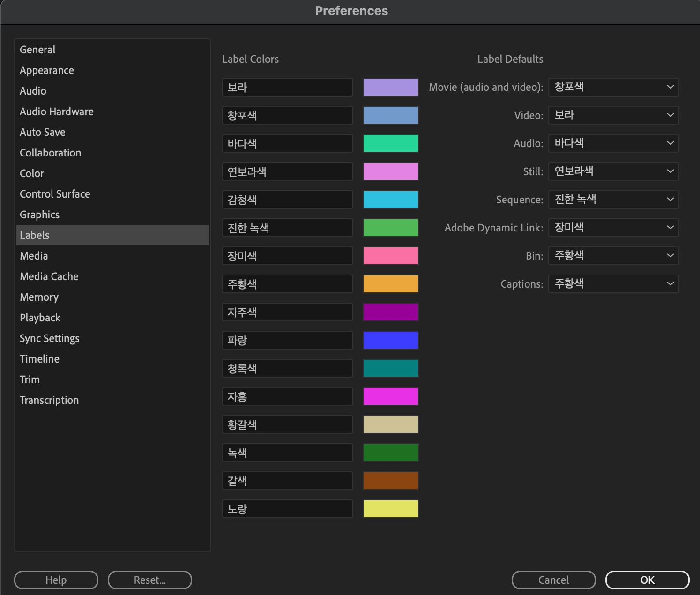The image size is (700, 595).
Task: Edit the 노랑 label name field
Action: click(288, 509)
